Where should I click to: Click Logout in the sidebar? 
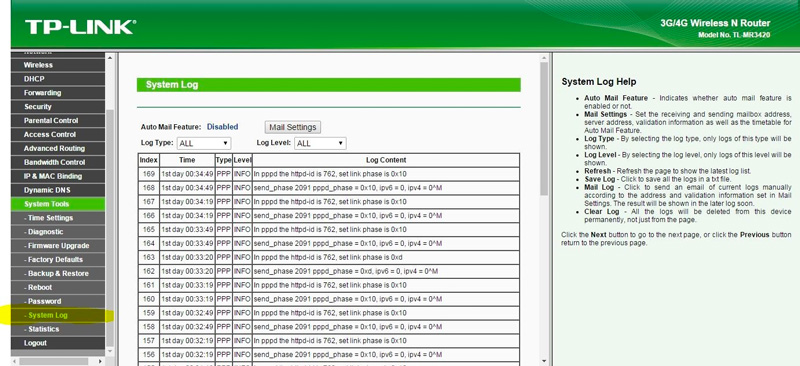pyautogui.click(x=58, y=343)
